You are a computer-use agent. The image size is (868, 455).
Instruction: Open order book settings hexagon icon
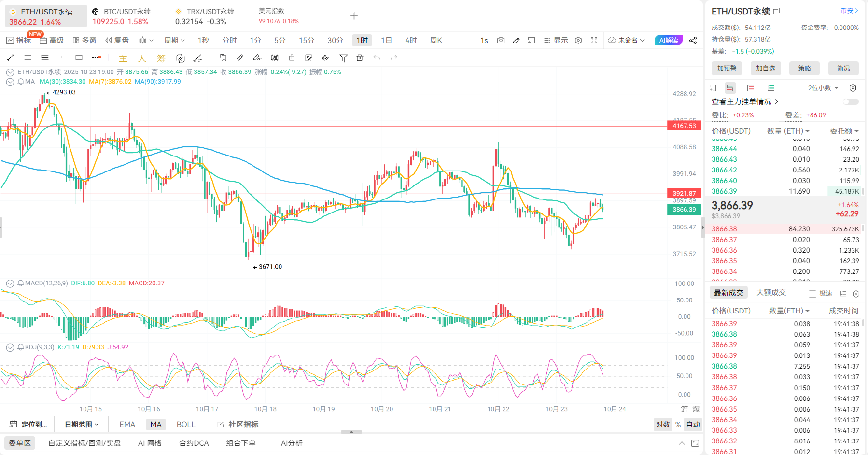coord(853,88)
